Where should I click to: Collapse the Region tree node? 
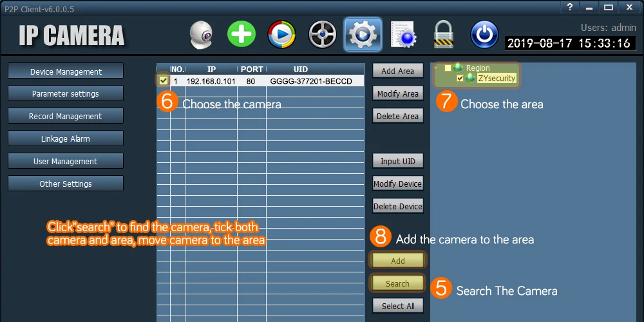[435, 68]
